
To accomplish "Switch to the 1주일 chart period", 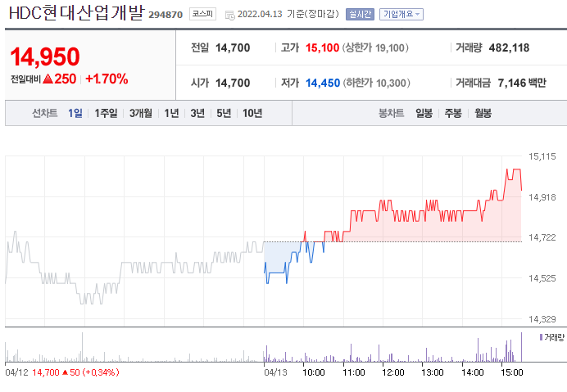I will click(106, 113).
